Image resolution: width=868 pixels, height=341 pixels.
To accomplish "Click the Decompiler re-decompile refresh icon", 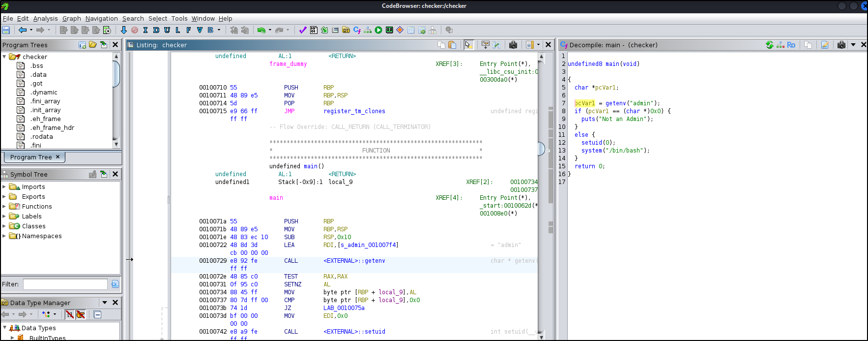I will tap(770, 45).
